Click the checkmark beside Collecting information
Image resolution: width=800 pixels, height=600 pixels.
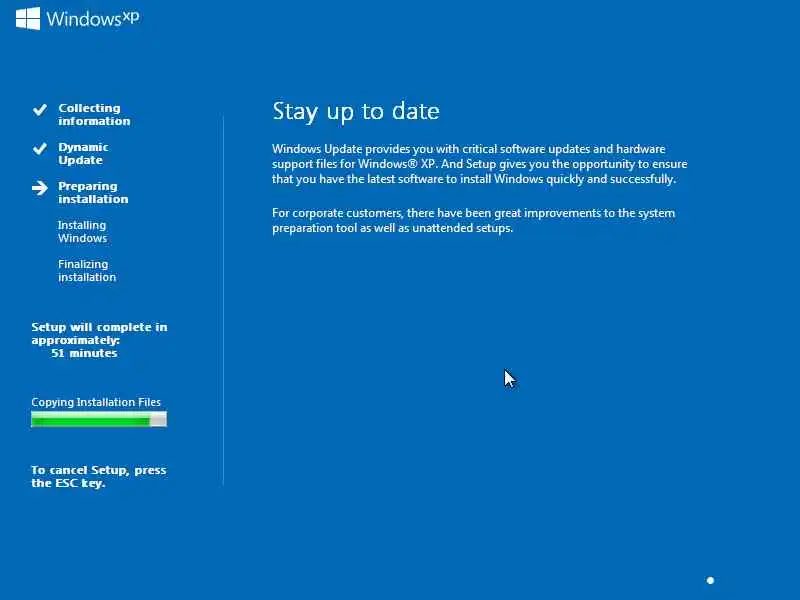(40, 109)
